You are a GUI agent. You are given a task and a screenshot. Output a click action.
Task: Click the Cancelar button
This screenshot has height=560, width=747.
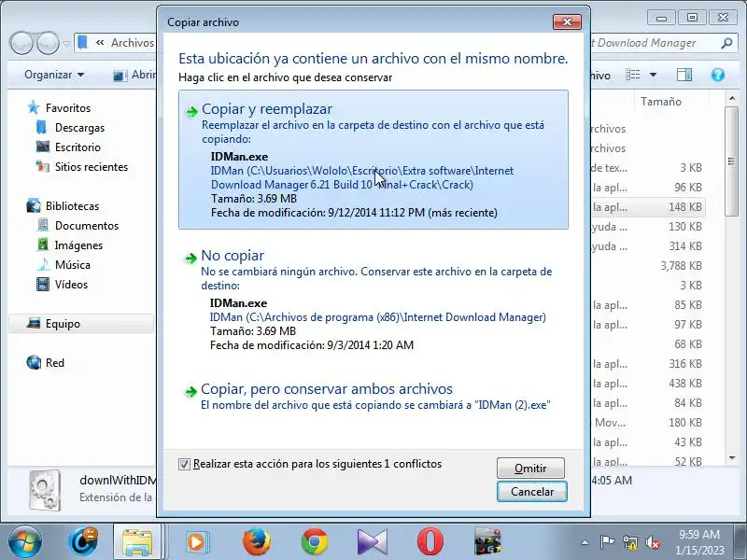(531, 492)
